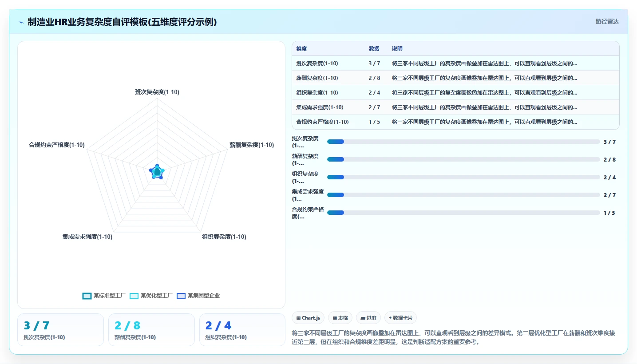Toggle the 某优化型工厂 legend item
This screenshot has height=364, width=637.
[151, 296]
